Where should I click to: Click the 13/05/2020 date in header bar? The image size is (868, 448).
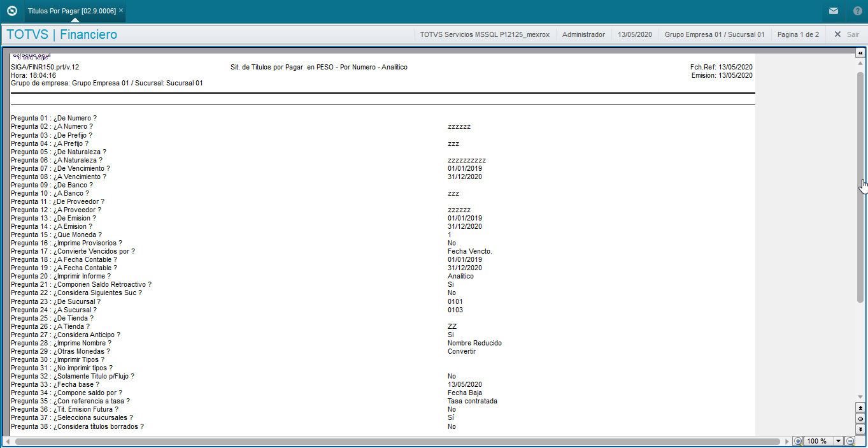pyautogui.click(x=635, y=34)
